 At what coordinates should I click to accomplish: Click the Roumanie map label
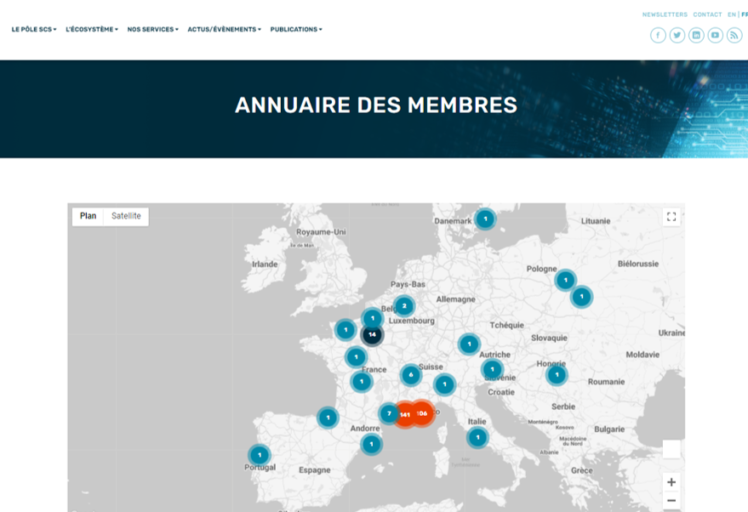(606, 382)
